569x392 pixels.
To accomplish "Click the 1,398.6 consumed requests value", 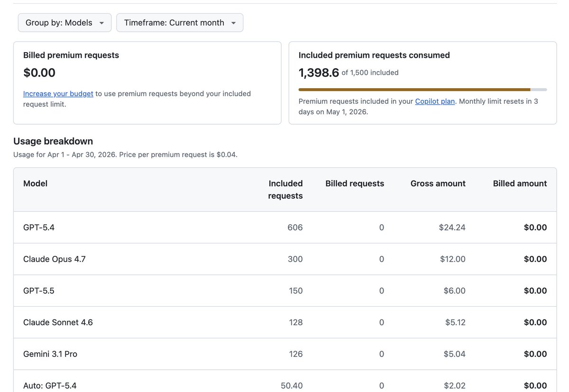I will [319, 73].
